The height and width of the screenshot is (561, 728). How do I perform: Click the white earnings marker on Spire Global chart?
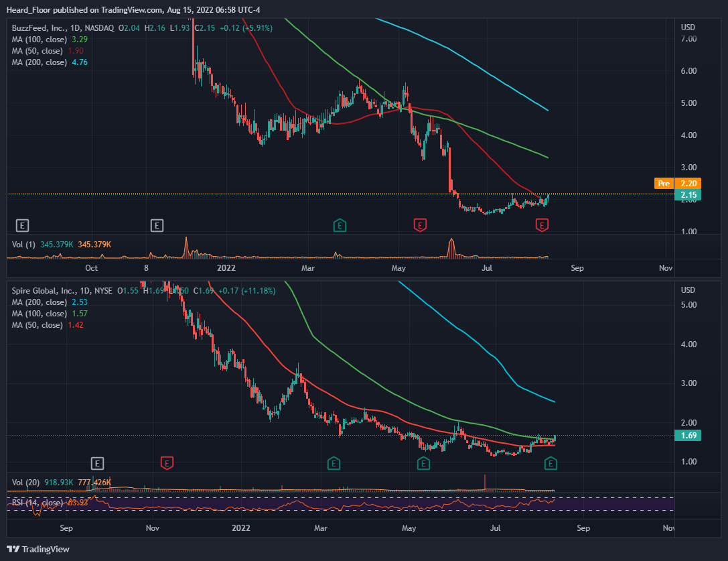click(97, 463)
